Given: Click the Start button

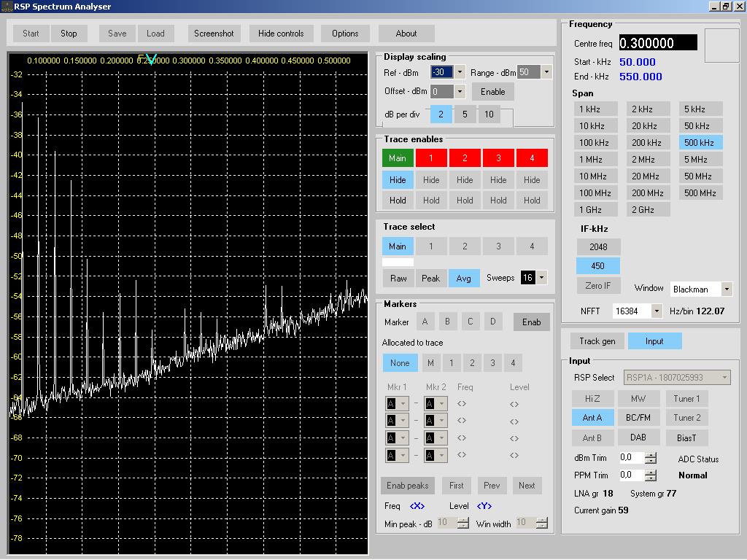Looking at the screenshot, I should pyautogui.click(x=31, y=34).
